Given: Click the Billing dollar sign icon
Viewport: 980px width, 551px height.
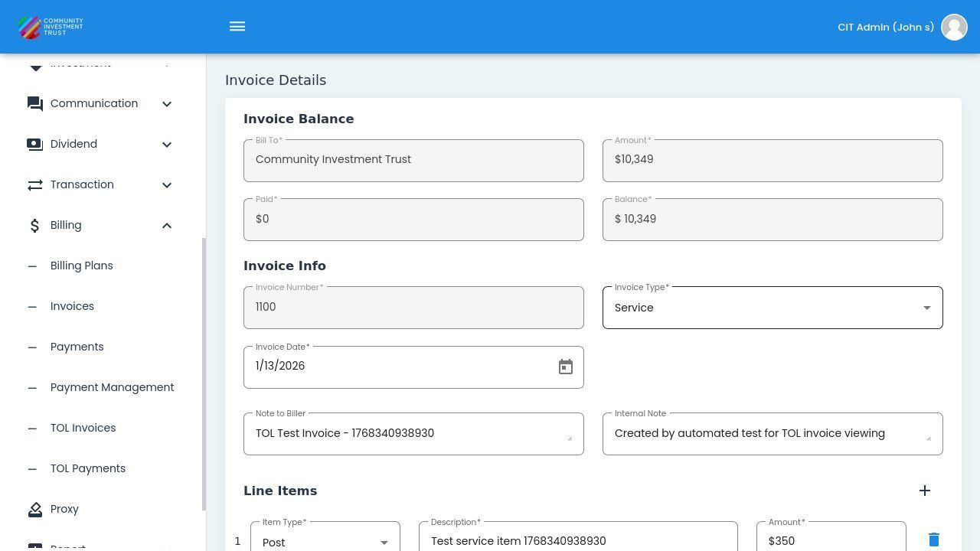Looking at the screenshot, I should point(35,226).
